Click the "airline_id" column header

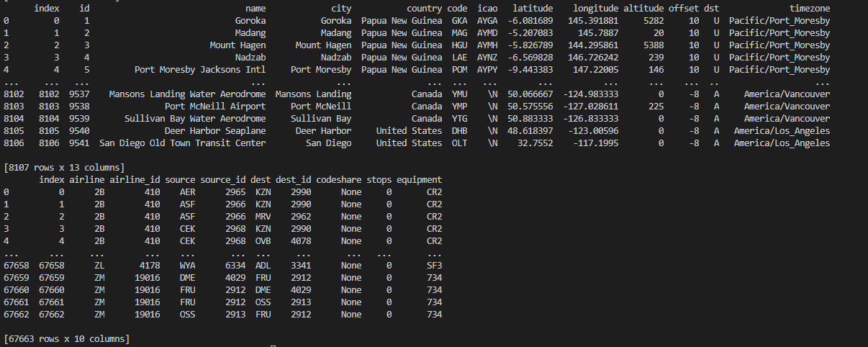click(x=135, y=180)
